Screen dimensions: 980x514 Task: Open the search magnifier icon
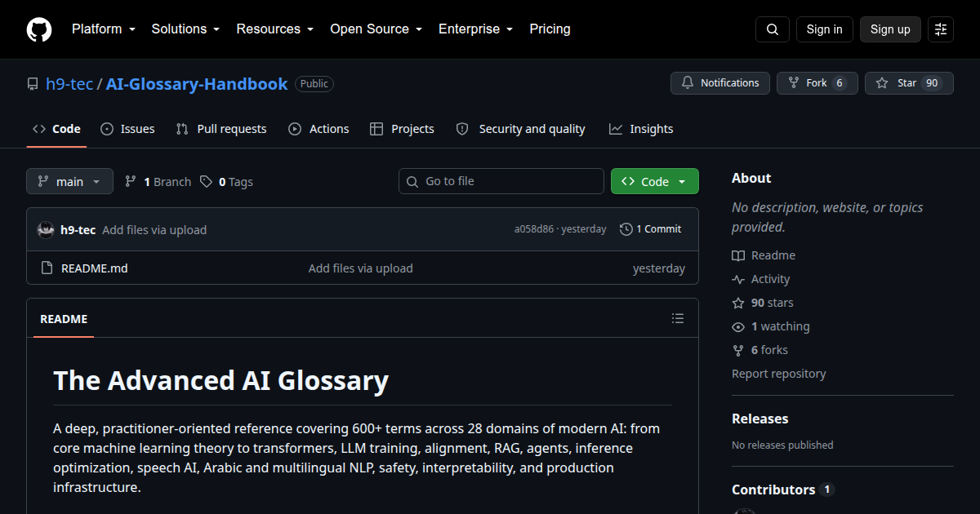pyautogui.click(x=773, y=29)
